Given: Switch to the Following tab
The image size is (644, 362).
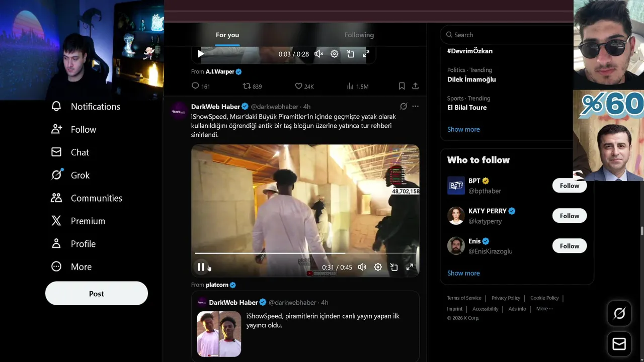Looking at the screenshot, I should [359, 35].
